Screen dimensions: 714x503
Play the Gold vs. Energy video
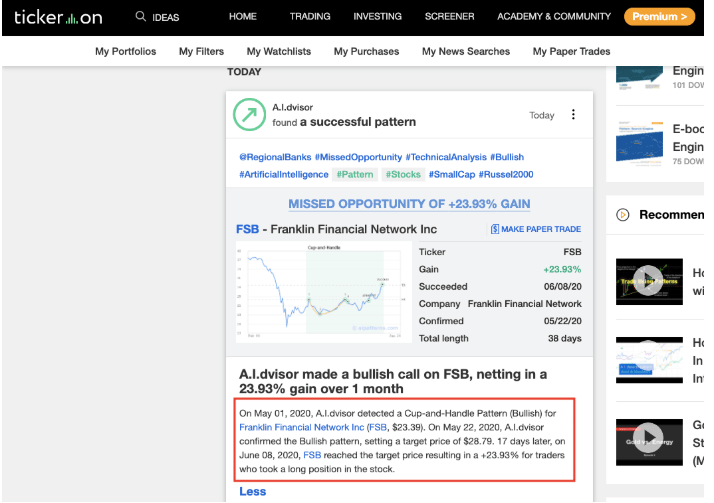(x=649, y=442)
